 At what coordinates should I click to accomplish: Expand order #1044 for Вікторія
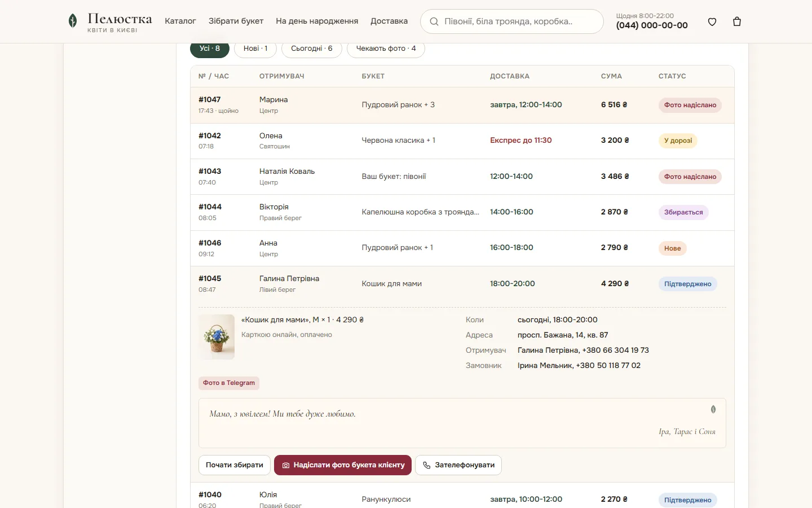462,212
